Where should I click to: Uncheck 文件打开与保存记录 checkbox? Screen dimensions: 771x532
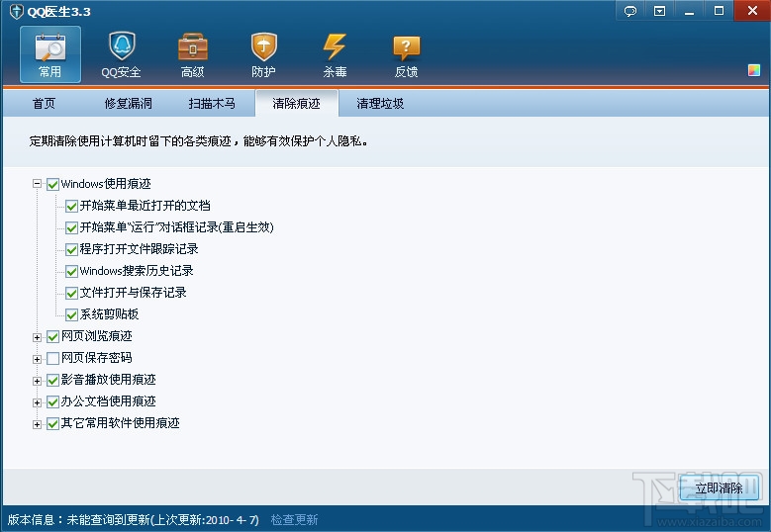(x=72, y=293)
